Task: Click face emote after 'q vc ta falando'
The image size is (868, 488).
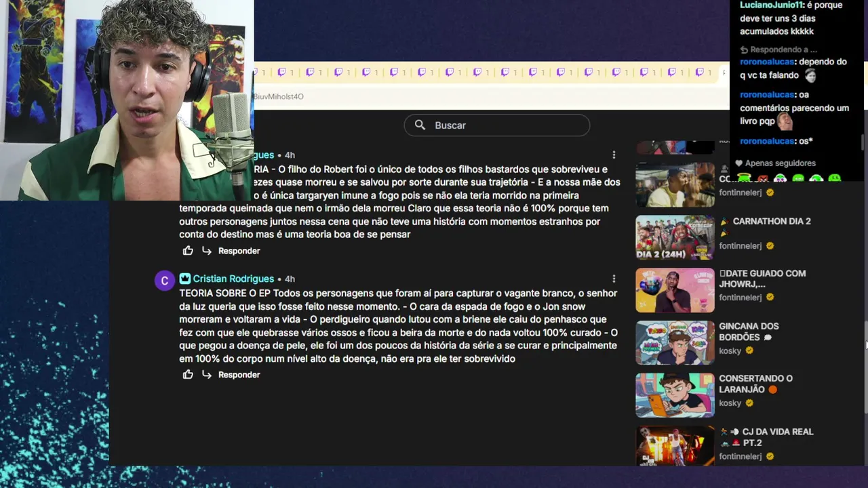Action: pos(810,75)
